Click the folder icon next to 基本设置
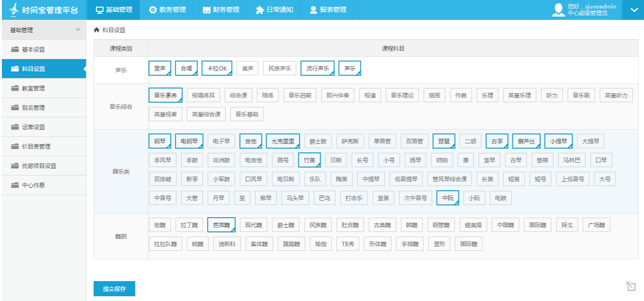 click(x=15, y=50)
